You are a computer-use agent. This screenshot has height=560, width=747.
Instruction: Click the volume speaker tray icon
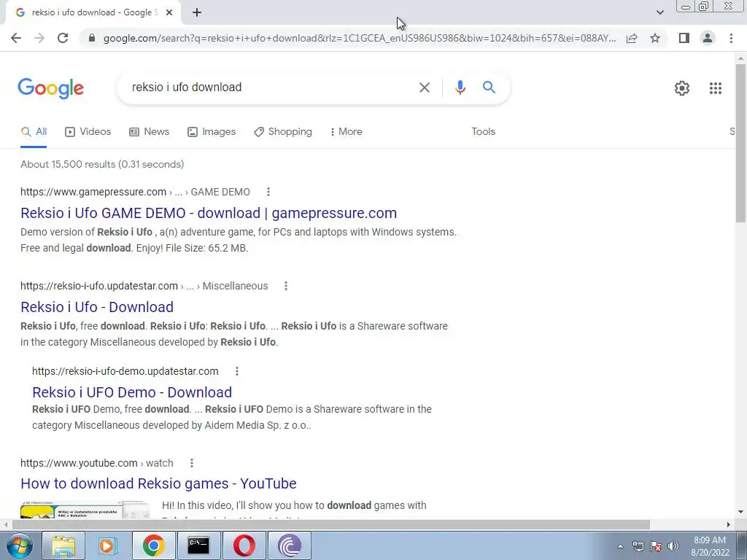(673, 547)
